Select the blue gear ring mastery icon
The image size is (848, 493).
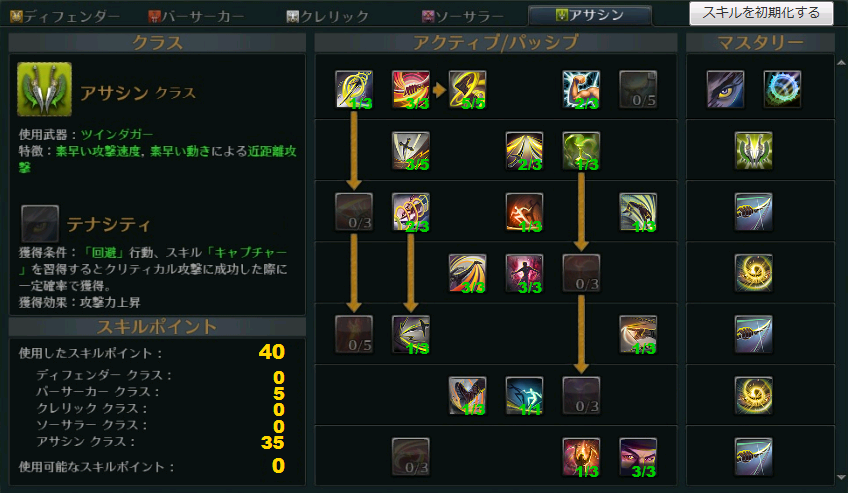782,89
